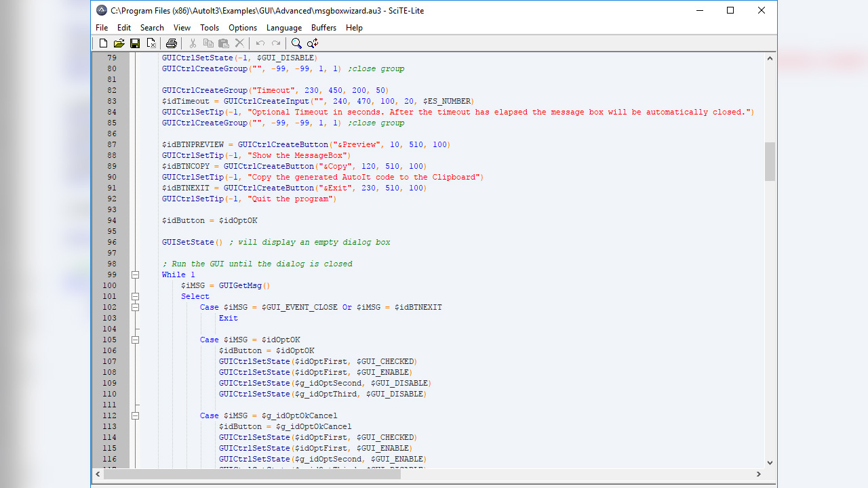The height and width of the screenshot is (488, 868).
Task: Click the "Exit" keyword on line 103
Action: 229,318
